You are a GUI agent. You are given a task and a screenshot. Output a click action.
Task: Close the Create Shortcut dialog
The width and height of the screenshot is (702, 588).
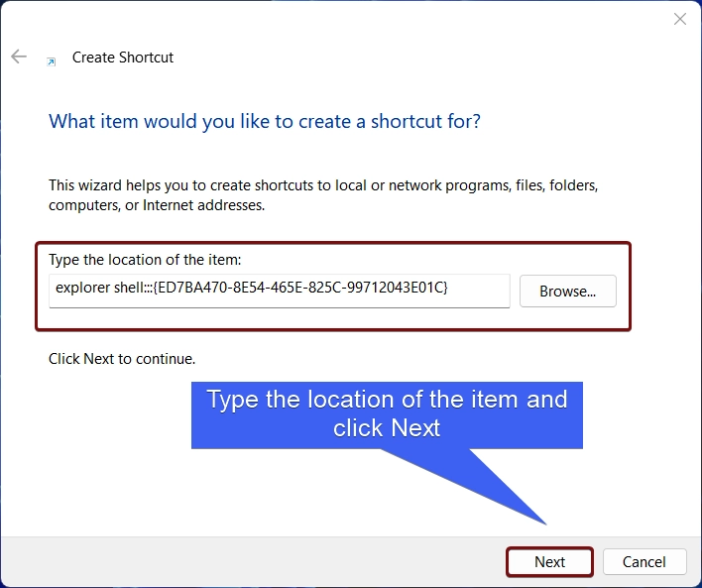679,19
